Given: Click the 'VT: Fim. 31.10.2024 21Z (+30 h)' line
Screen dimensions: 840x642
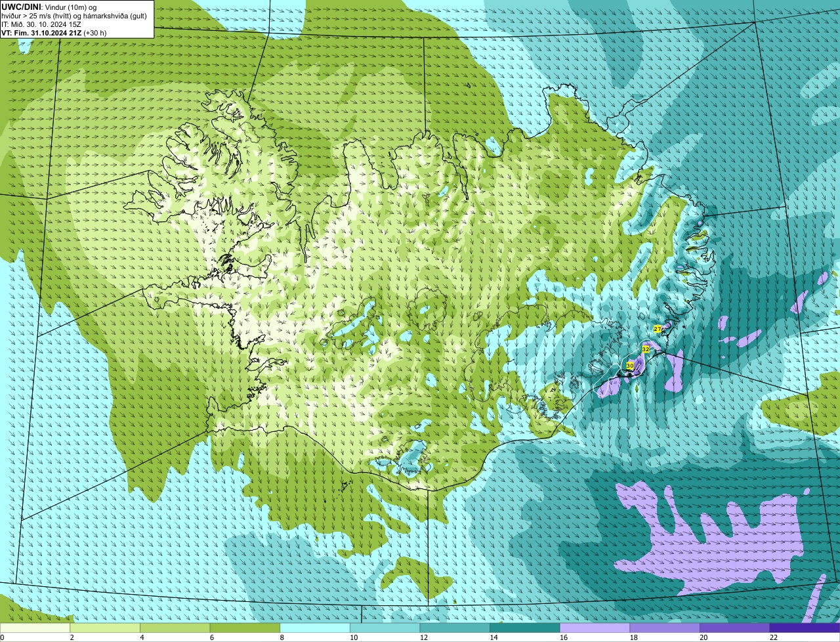Looking at the screenshot, I should coord(54,32).
